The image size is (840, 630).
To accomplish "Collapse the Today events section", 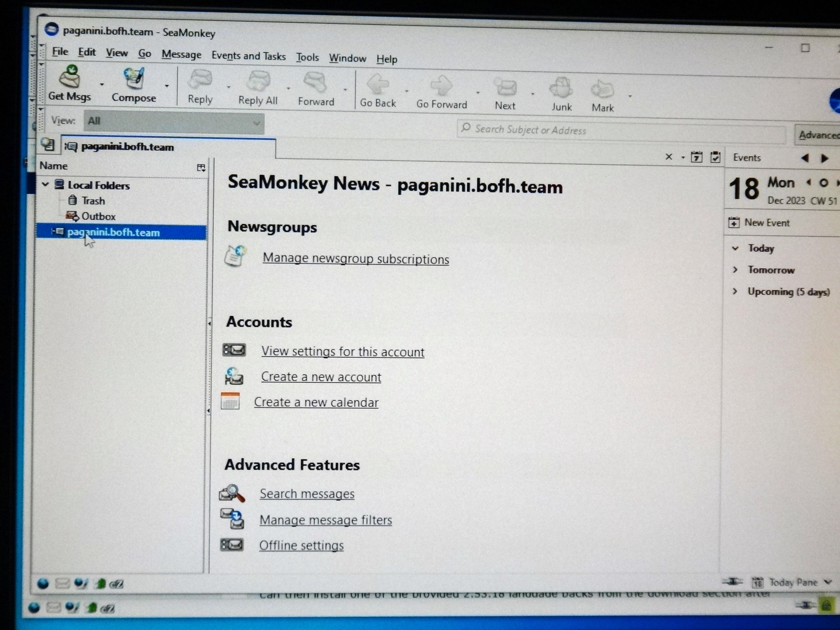I will (x=735, y=248).
